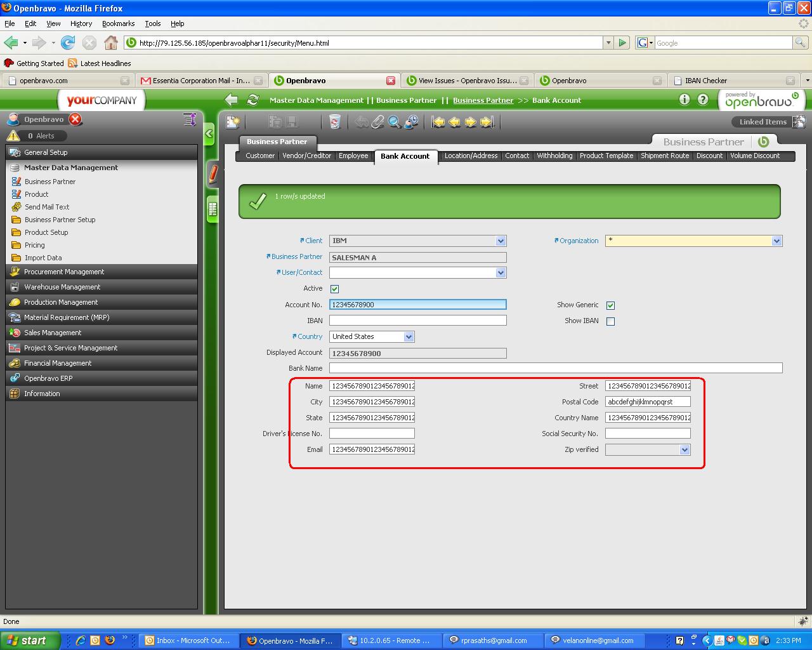The width and height of the screenshot is (812, 650).
Task: Click the IBAN input field
Action: click(x=417, y=321)
